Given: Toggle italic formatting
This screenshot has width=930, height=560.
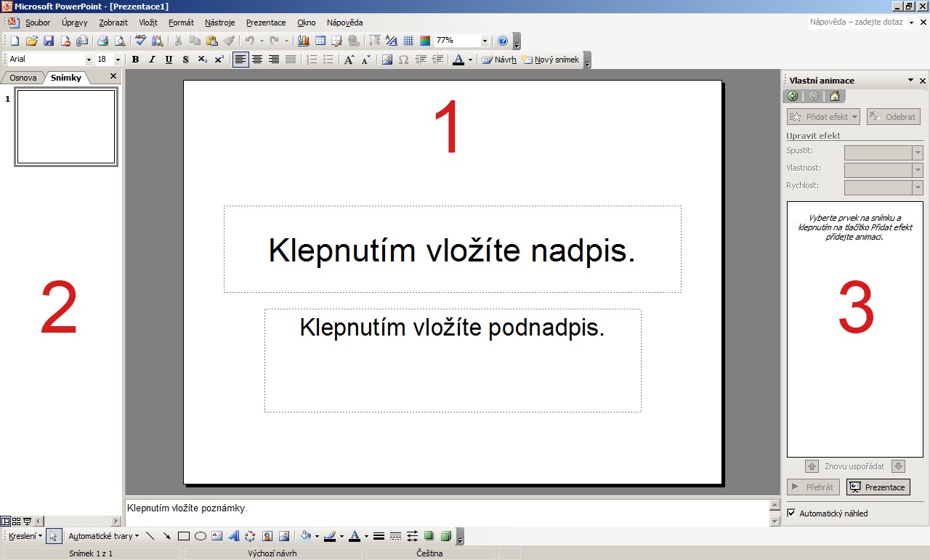Looking at the screenshot, I should 152,60.
